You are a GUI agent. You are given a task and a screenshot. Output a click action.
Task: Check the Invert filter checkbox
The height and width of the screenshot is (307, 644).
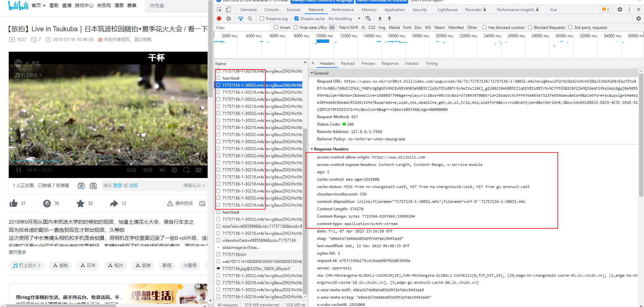(276, 27)
